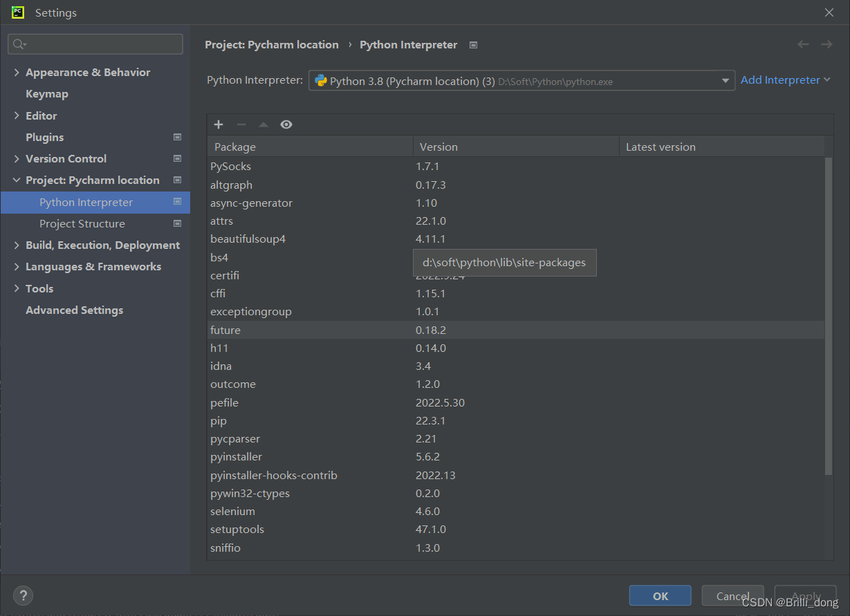Select the pefile package row
Screen dimensions: 850x616
coord(516,402)
